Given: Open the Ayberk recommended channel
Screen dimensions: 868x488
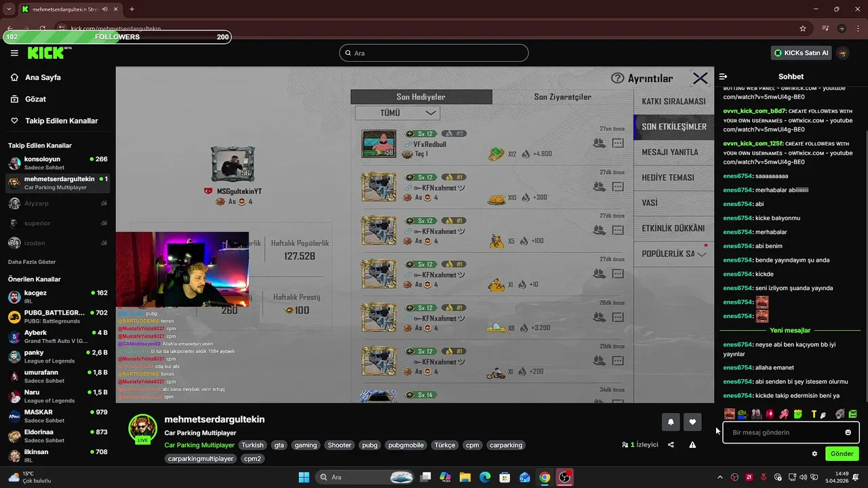Looking at the screenshot, I should point(58,337).
